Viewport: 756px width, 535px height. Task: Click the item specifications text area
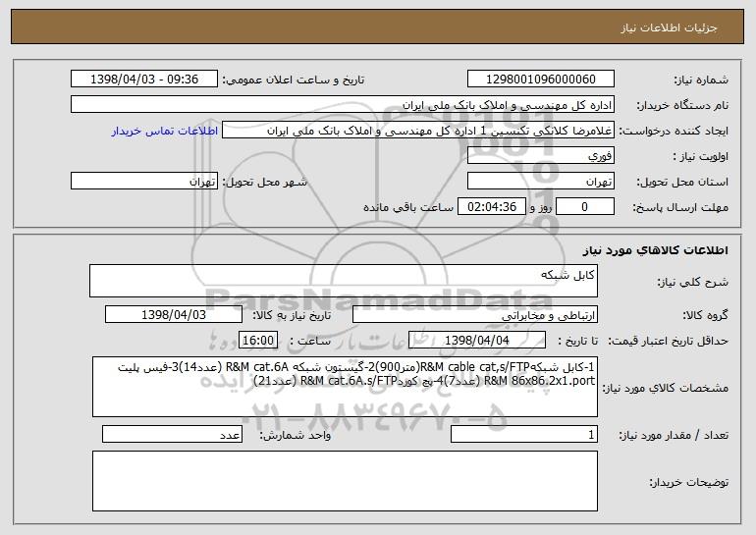345,387
